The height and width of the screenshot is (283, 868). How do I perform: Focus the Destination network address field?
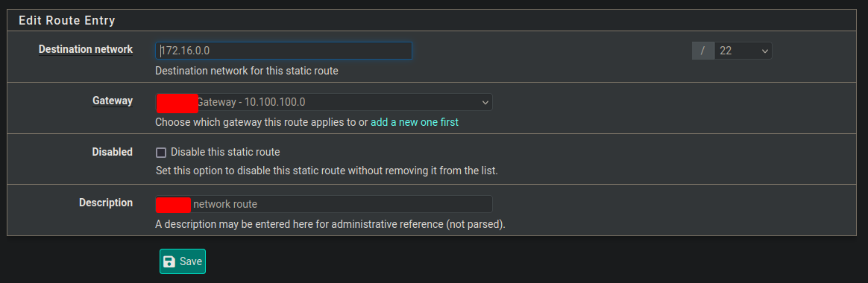[283, 51]
